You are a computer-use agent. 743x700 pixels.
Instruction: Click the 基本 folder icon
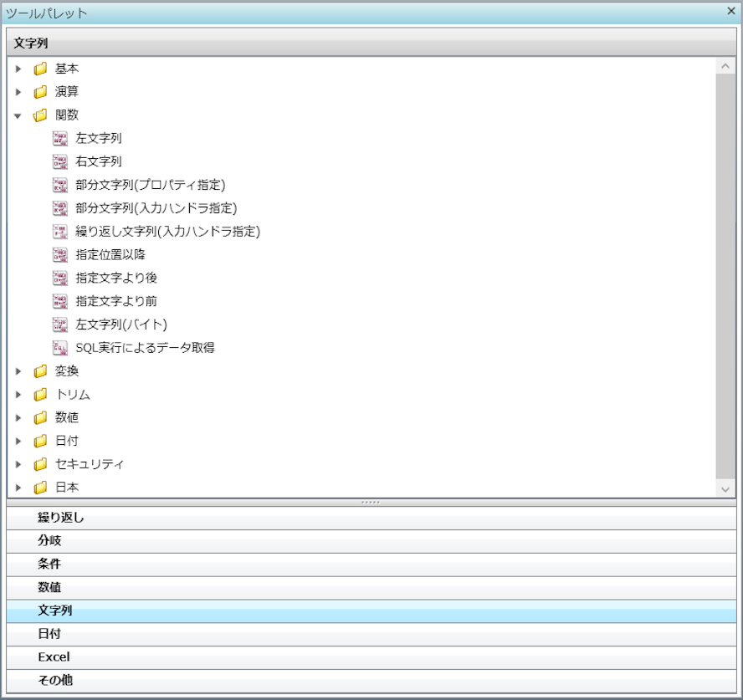(x=40, y=69)
